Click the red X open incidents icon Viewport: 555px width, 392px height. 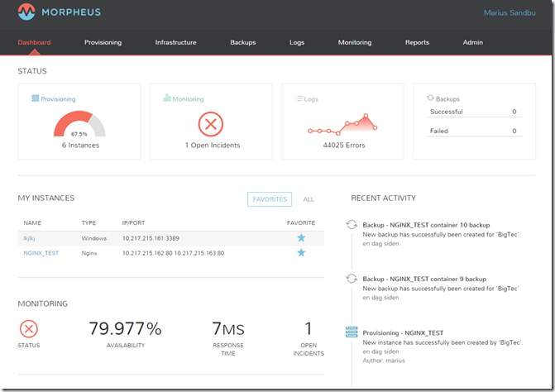tap(211, 125)
